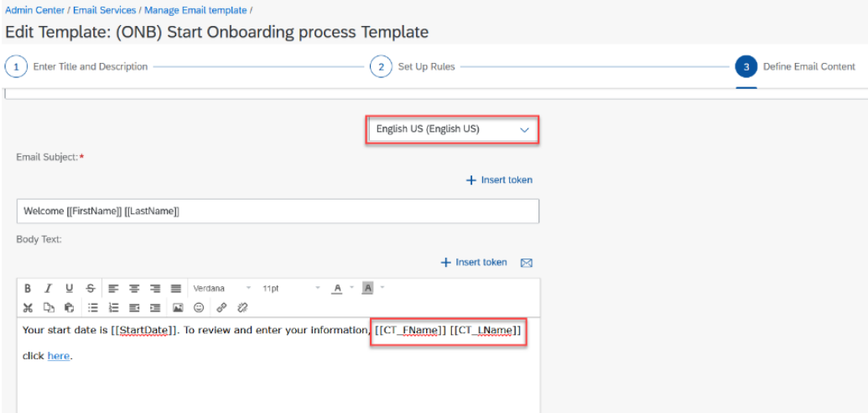This screenshot has height=413, width=868.
Task: Insert an image using picture icon
Action: (x=178, y=308)
